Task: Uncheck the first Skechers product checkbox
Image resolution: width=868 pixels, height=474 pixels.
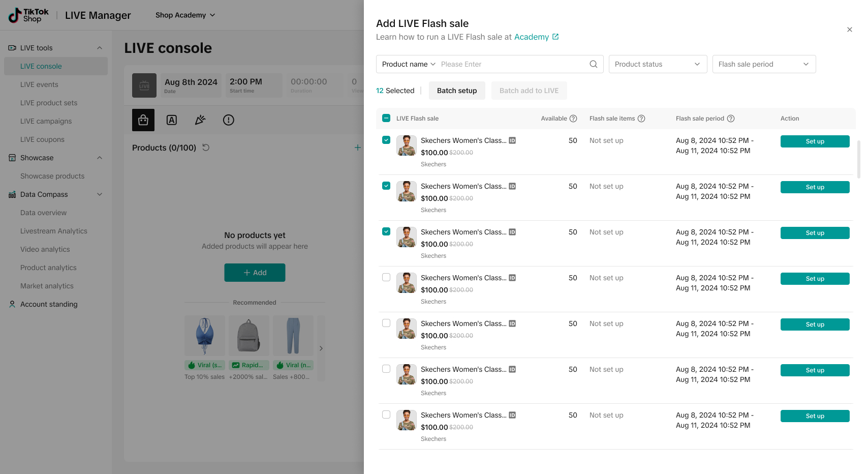Action: pyautogui.click(x=386, y=140)
